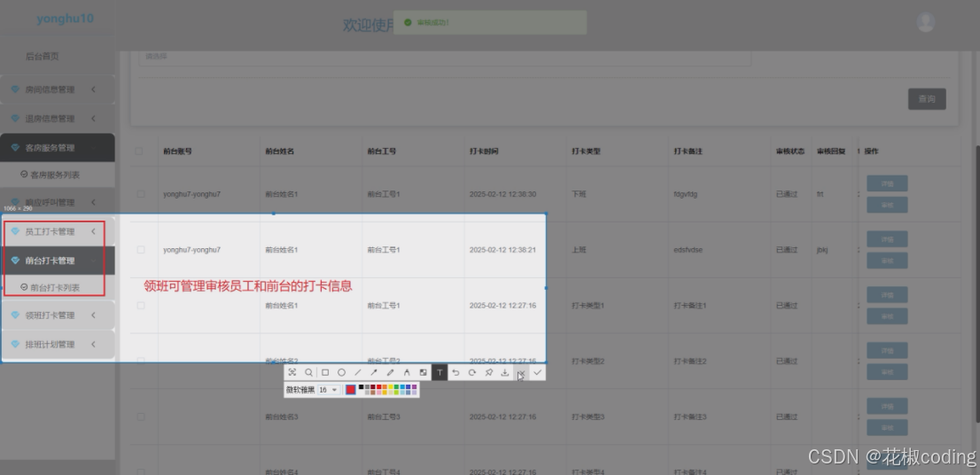
Task: Select the mosaic blur tool
Action: tap(424, 372)
